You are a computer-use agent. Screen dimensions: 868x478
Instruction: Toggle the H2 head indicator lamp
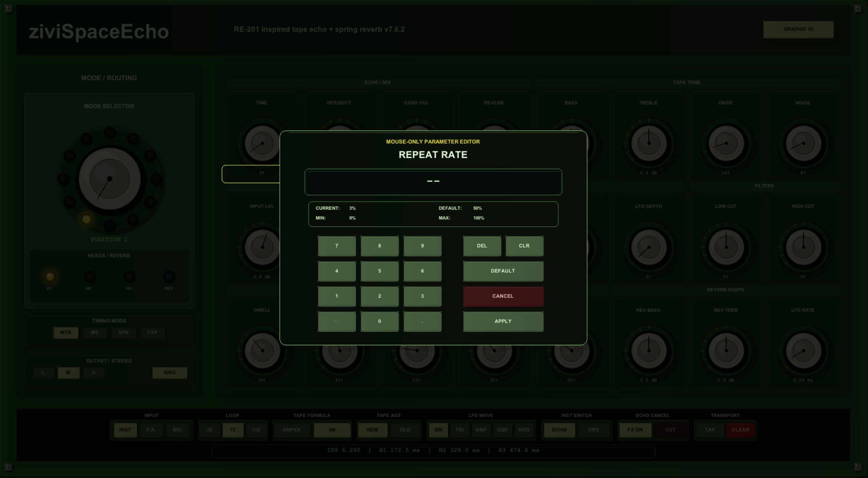(x=89, y=277)
